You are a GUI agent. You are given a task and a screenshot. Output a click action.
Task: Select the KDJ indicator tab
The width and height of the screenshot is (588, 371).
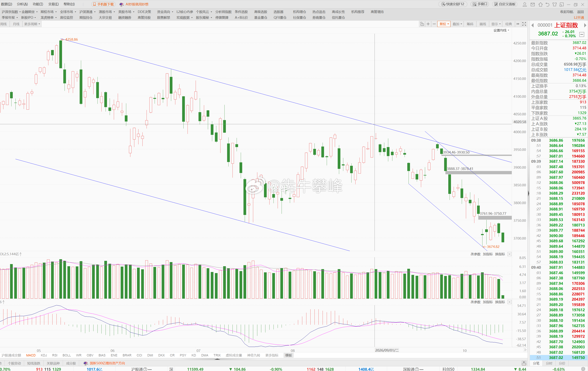44,355
